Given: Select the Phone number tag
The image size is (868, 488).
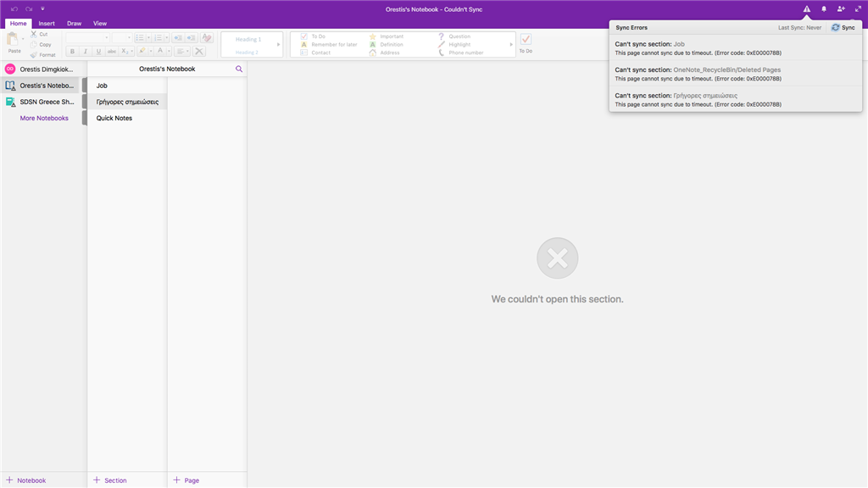Looking at the screenshot, I should tap(460, 53).
